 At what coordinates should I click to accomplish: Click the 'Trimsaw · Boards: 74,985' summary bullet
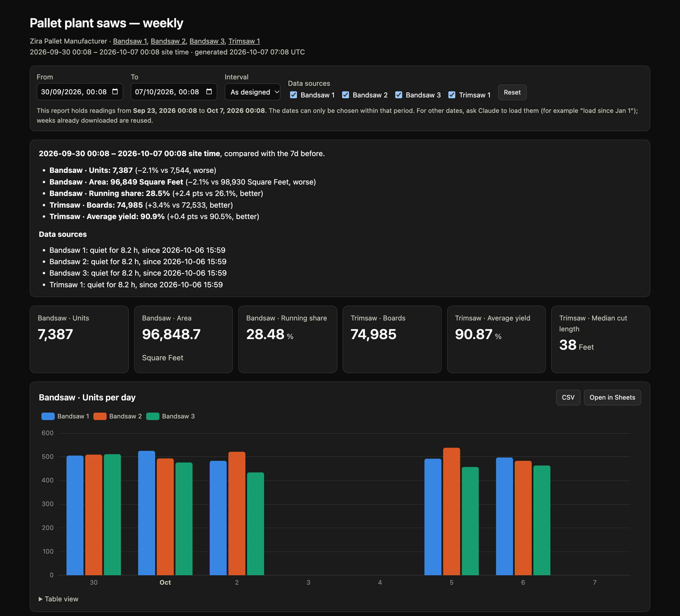point(141,205)
